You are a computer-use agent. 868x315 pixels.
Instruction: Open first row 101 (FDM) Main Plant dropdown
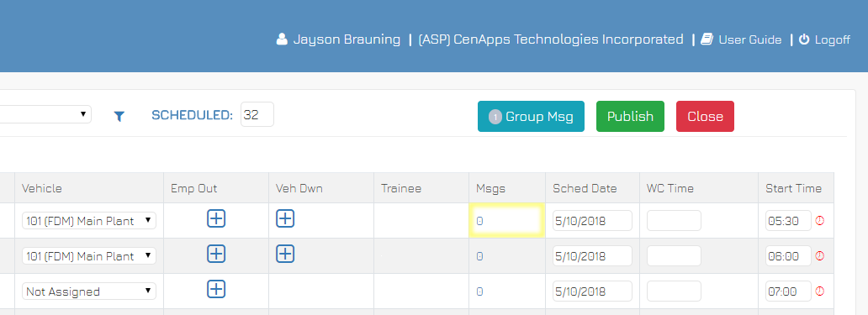89,220
